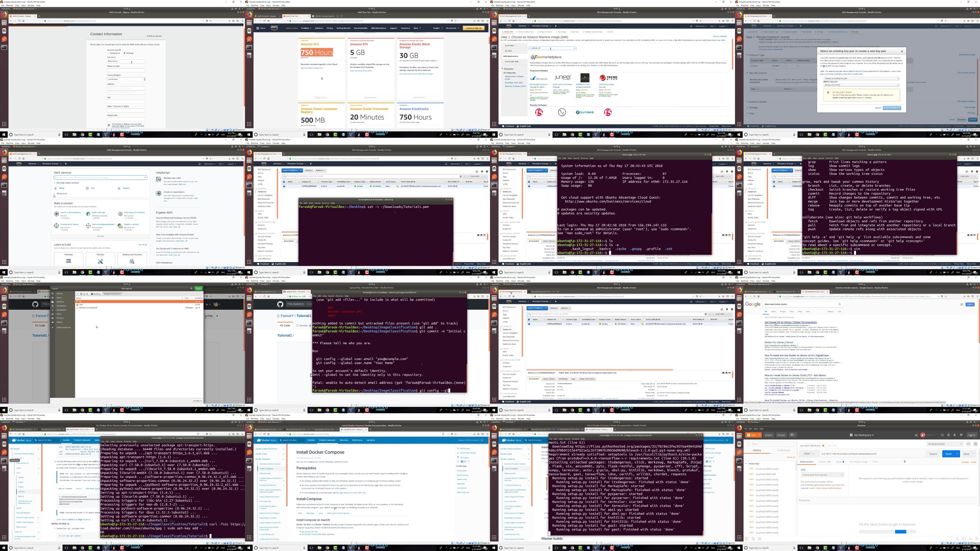This screenshot has height=551, width=980.
Task: Click Launch Instances button in key pair dialog
Action: 892,108
